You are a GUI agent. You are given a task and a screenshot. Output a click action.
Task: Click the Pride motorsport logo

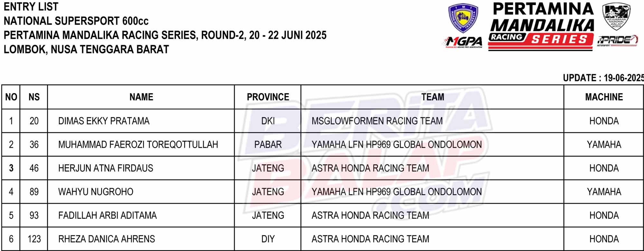tap(618, 41)
